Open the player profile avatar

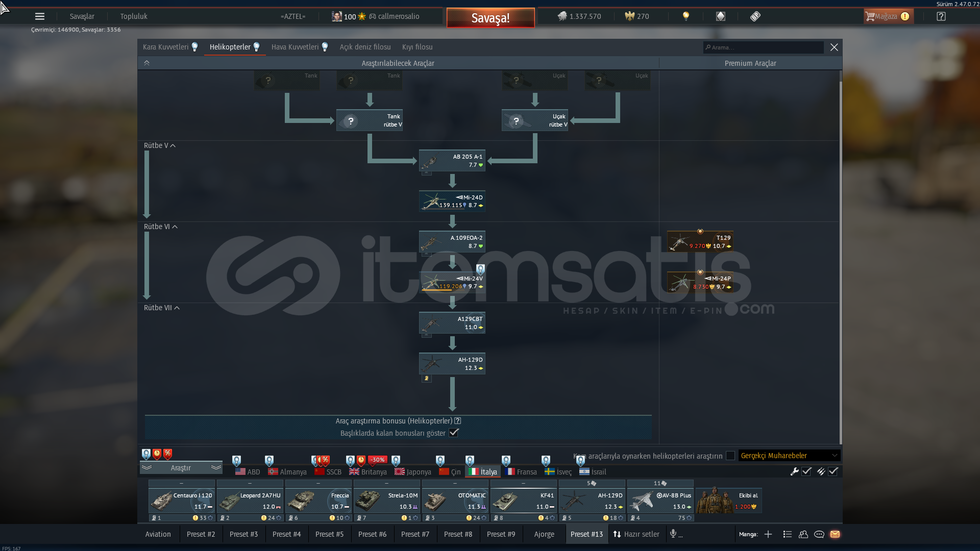coord(336,16)
